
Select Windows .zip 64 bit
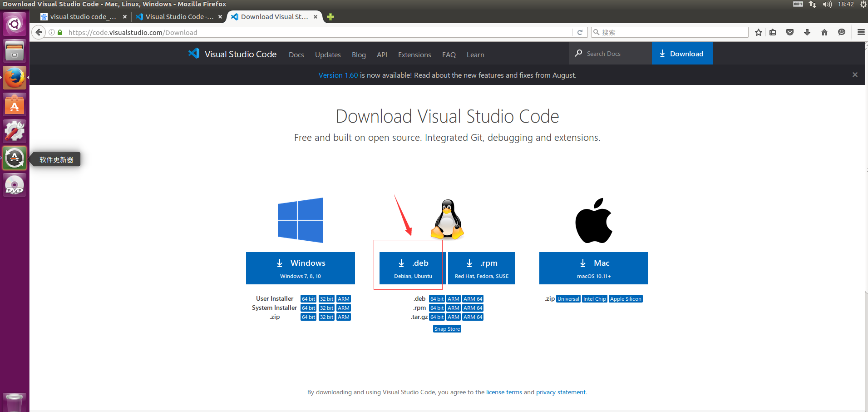[308, 317]
